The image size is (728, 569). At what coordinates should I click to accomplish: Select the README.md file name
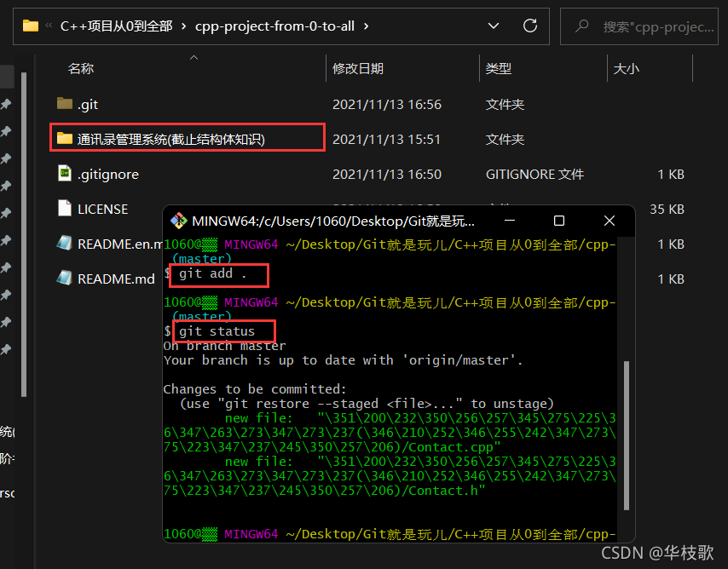pyautogui.click(x=116, y=279)
